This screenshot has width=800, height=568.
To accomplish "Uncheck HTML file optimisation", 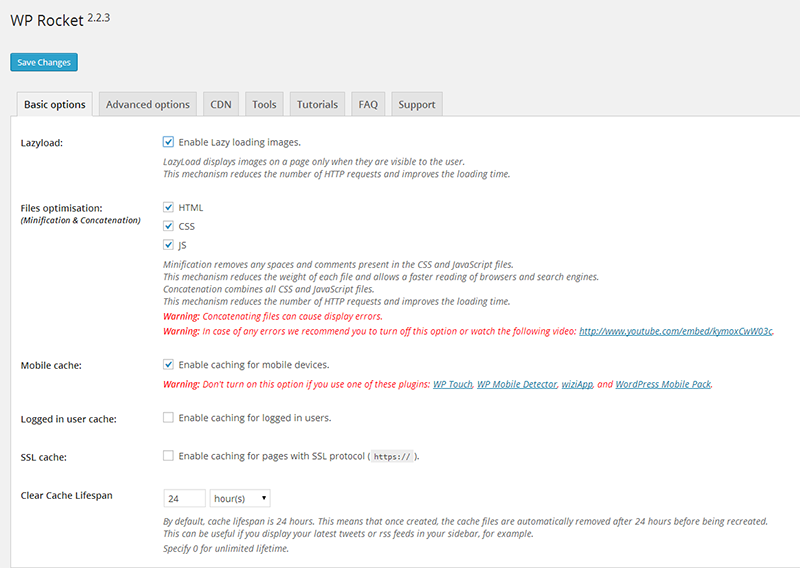I will (168, 207).
